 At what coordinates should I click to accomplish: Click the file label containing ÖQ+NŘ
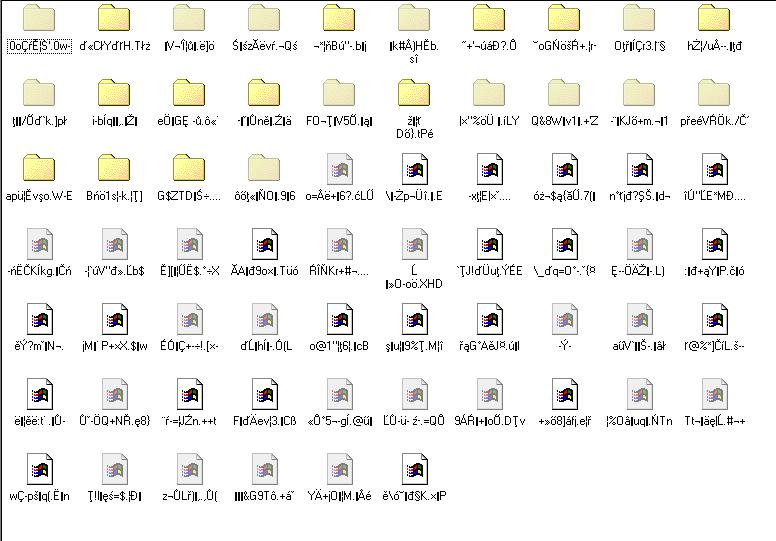pyautogui.click(x=114, y=421)
